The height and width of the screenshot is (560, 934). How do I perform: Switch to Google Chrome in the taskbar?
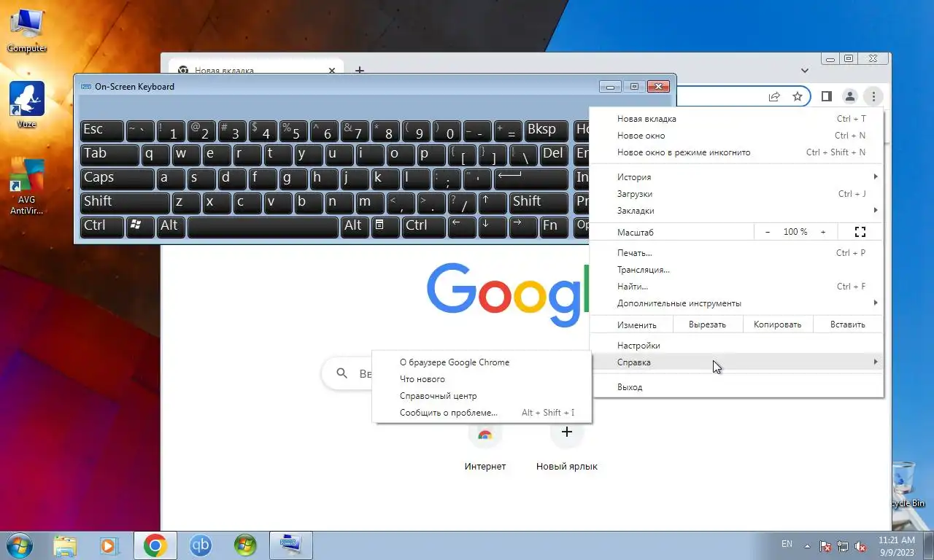coord(155,545)
